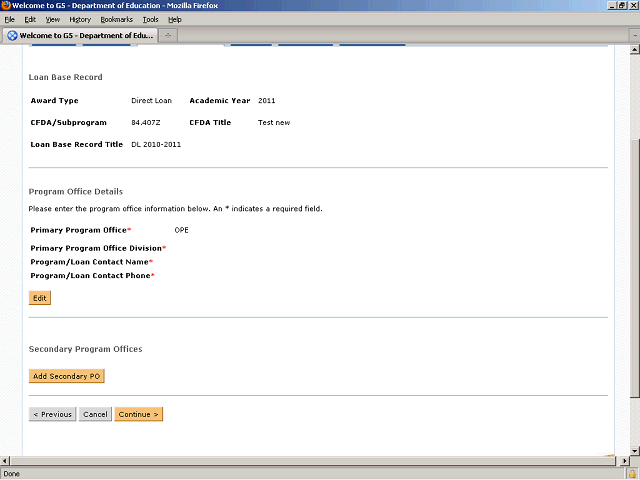Click the Firefox logo in the title bar
Viewport: 640px width, 480px height.
tap(6, 5)
